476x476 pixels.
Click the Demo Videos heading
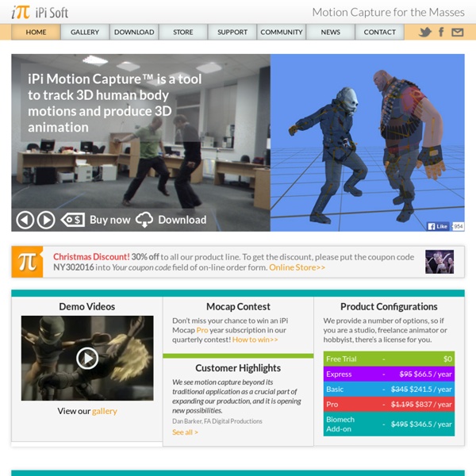pyautogui.click(x=86, y=306)
